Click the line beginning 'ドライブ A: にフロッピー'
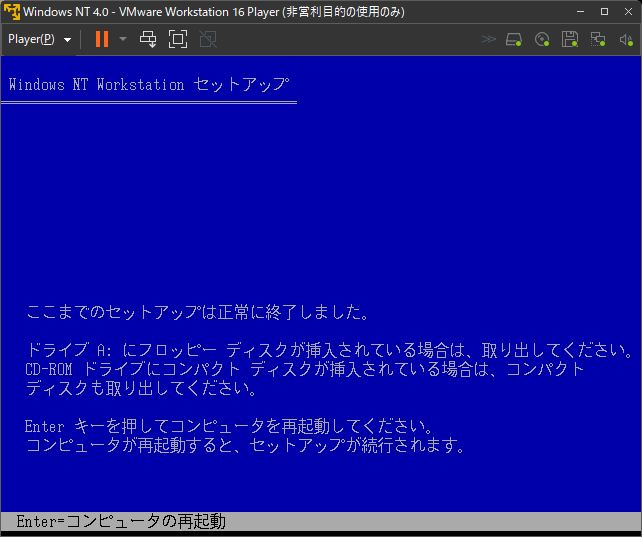This screenshot has width=642, height=537. [x=330, y=350]
